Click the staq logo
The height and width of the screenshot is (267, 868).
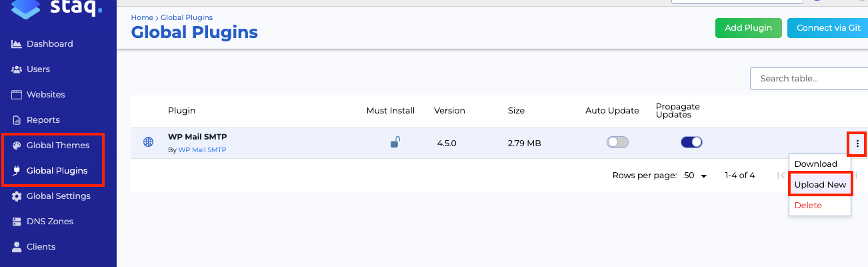[x=58, y=8]
